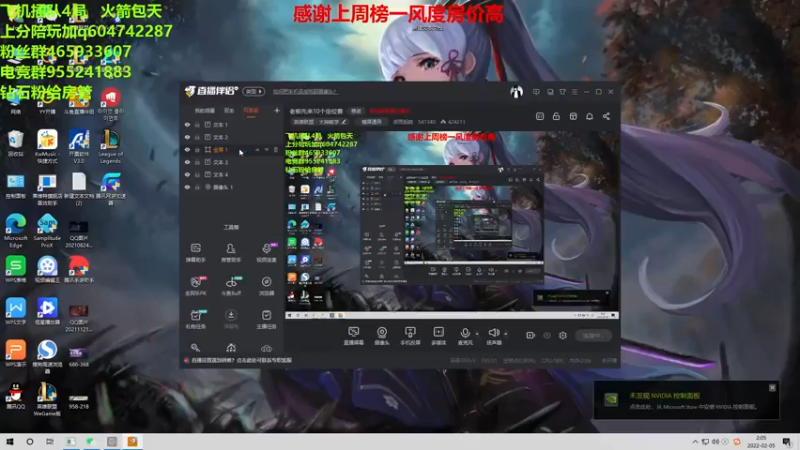Add a new scene with plus button
This screenshot has height=450, width=800.
277,110
